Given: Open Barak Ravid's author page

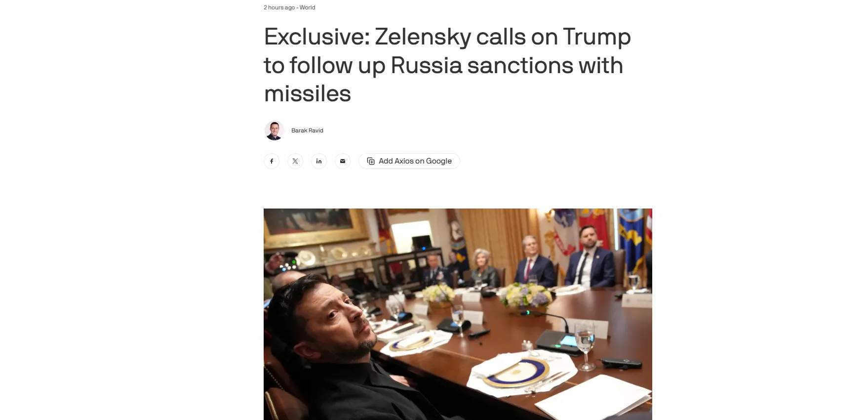Looking at the screenshot, I should click(x=307, y=130).
